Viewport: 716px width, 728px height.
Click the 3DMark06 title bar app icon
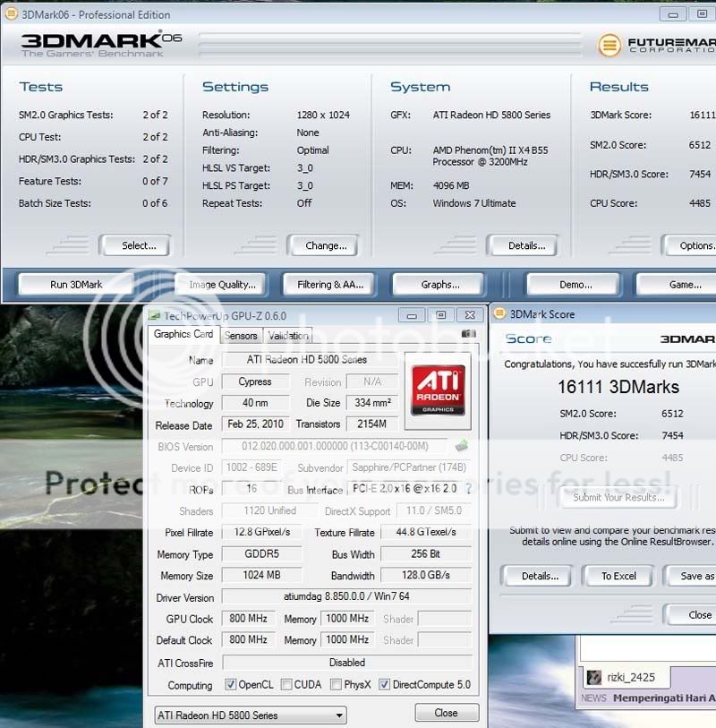(x=12, y=14)
